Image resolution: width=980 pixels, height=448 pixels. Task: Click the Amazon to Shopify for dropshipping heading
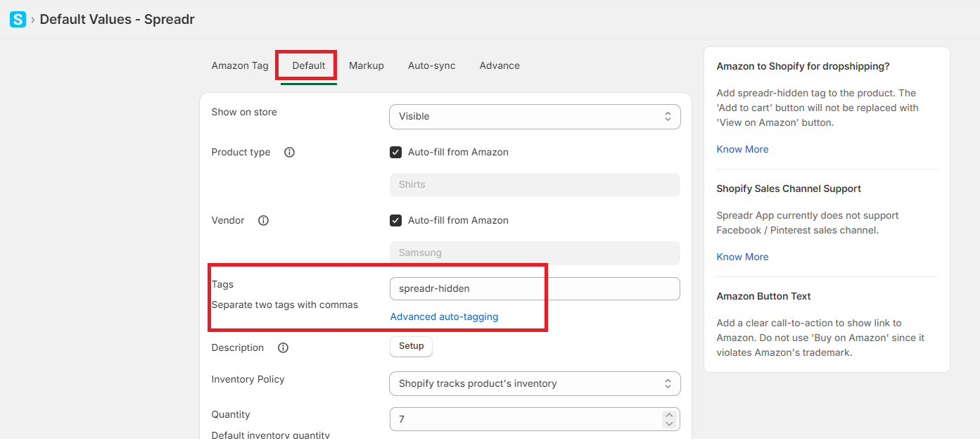[803, 66]
